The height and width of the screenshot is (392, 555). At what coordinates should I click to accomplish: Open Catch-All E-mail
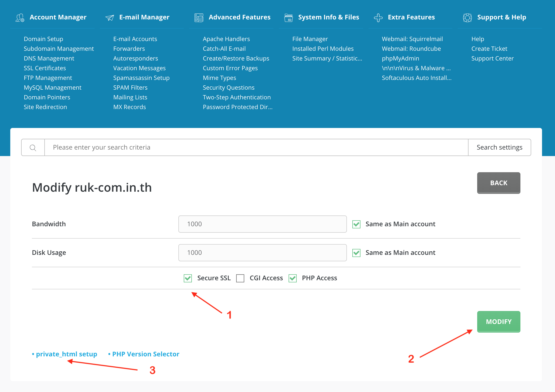pos(224,49)
